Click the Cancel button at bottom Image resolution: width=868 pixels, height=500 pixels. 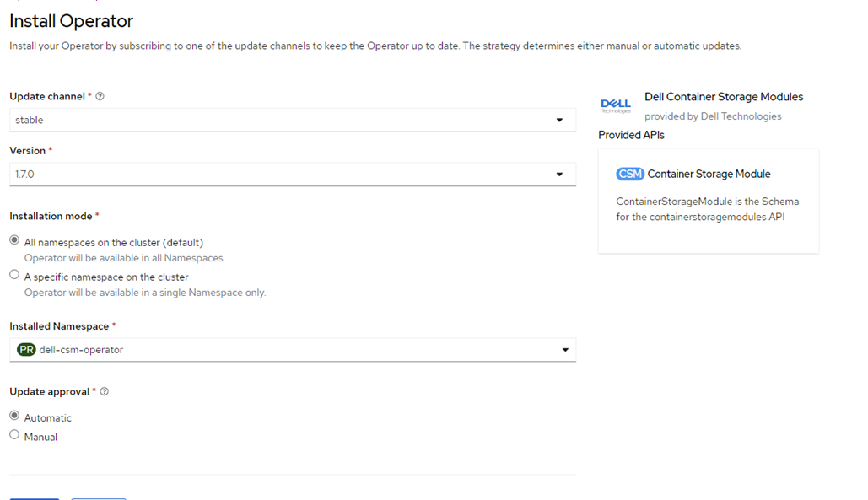click(x=99, y=499)
